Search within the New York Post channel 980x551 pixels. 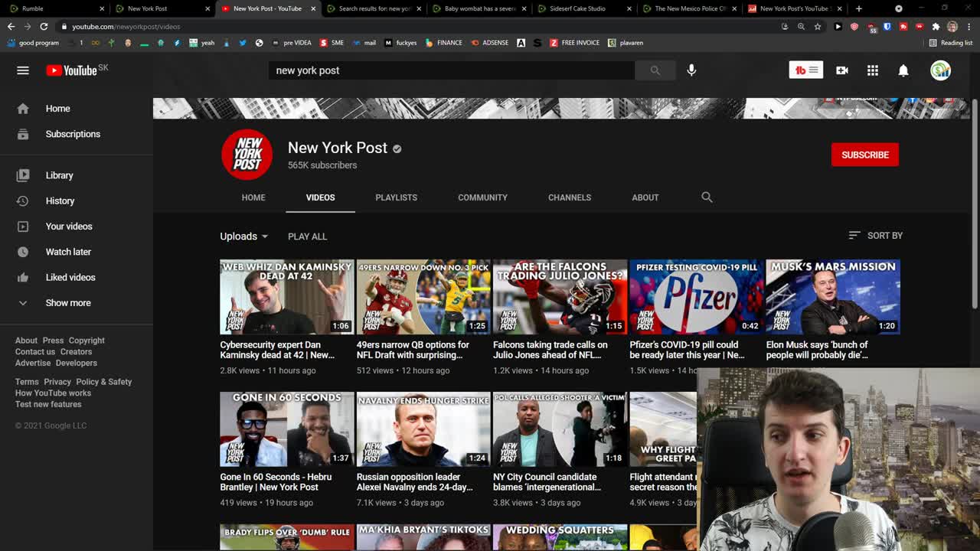707,197
